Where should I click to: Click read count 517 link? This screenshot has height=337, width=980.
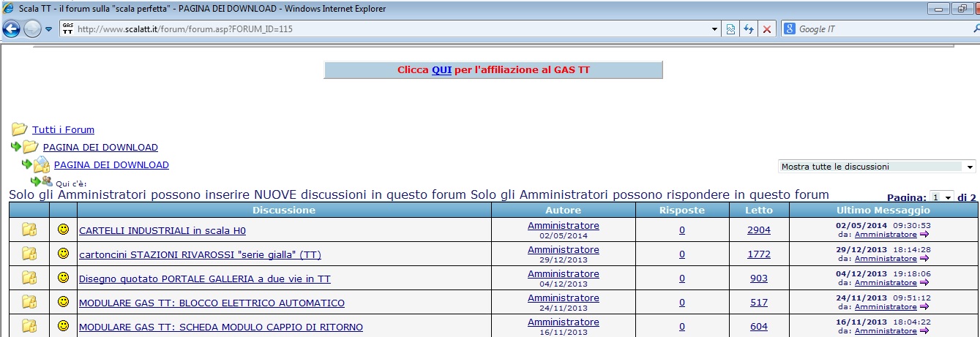tap(758, 302)
